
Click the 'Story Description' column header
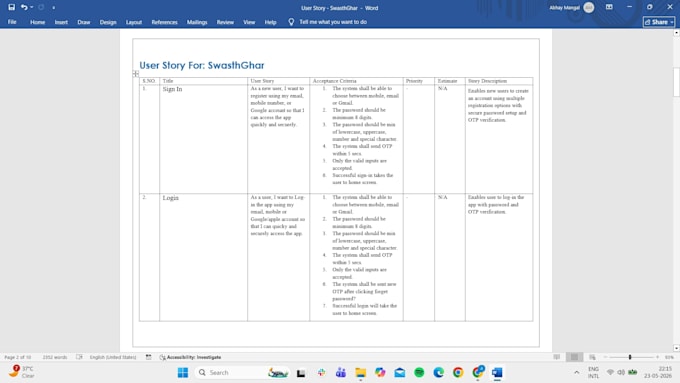coord(487,81)
